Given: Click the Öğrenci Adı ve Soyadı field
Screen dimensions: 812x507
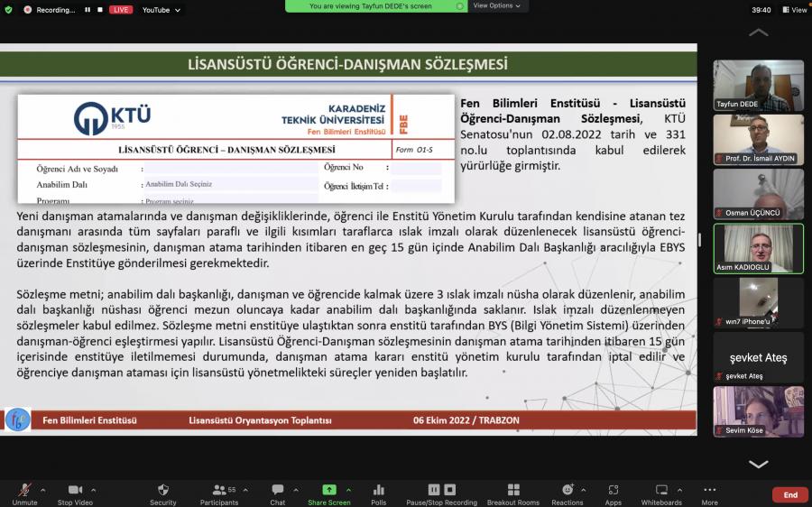Looking at the screenshot, I should point(230,168).
